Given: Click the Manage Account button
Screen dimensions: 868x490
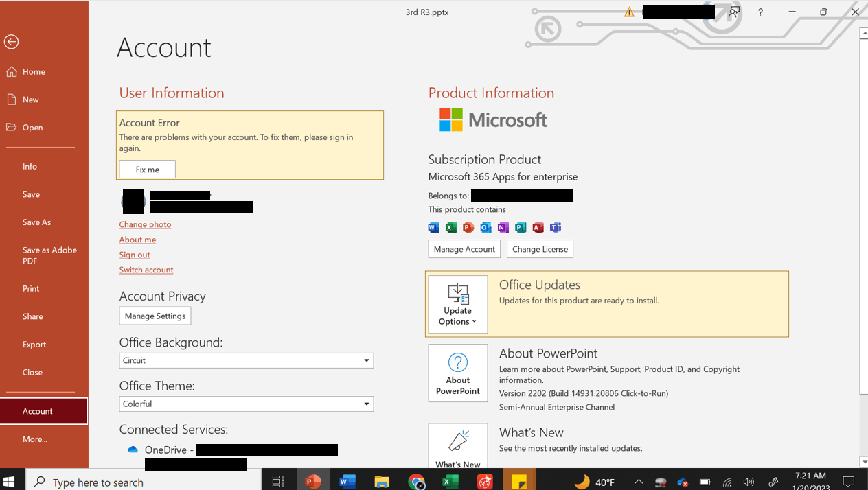Looking at the screenshot, I should click(x=464, y=249).
